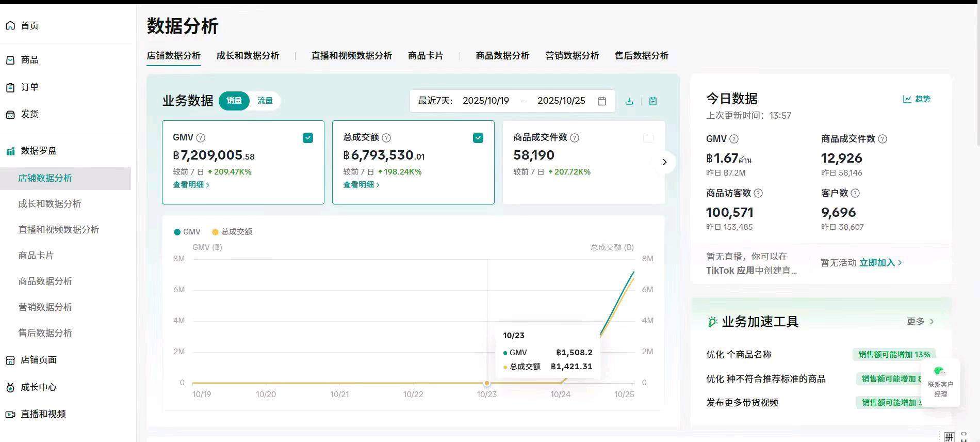Show 总成交额 help question-mark icon
The image size is (980, 442).
386,138
